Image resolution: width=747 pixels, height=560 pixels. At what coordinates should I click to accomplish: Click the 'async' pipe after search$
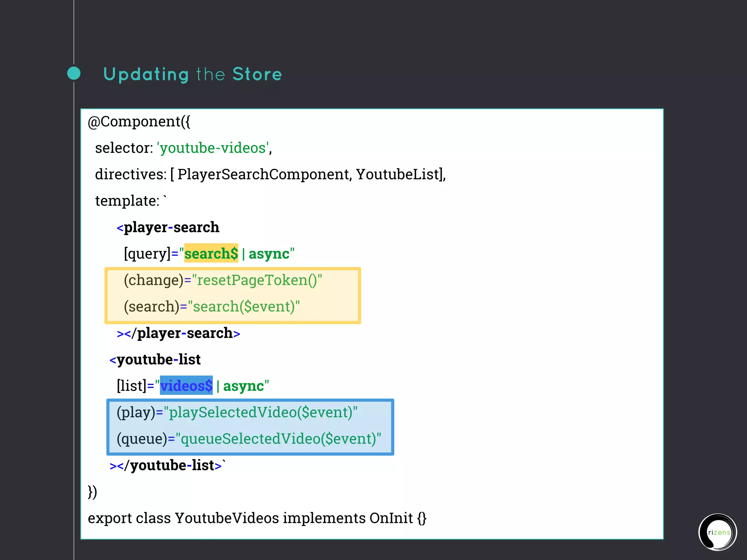coord(269,254)
